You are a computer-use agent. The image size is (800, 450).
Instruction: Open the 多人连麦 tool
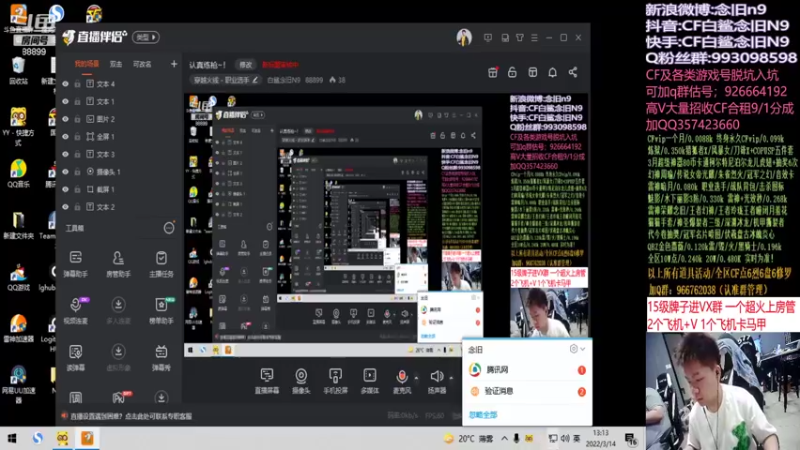[x=118, y=311]
